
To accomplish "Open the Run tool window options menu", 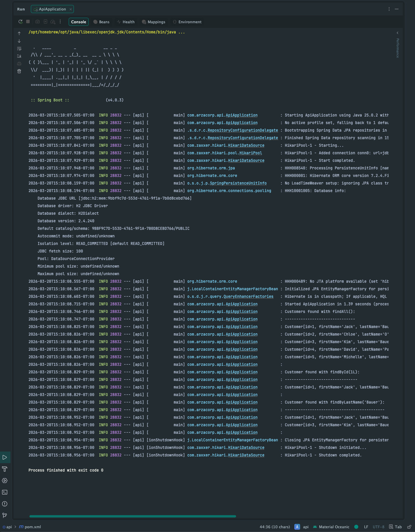I will [x=389, y=9].
